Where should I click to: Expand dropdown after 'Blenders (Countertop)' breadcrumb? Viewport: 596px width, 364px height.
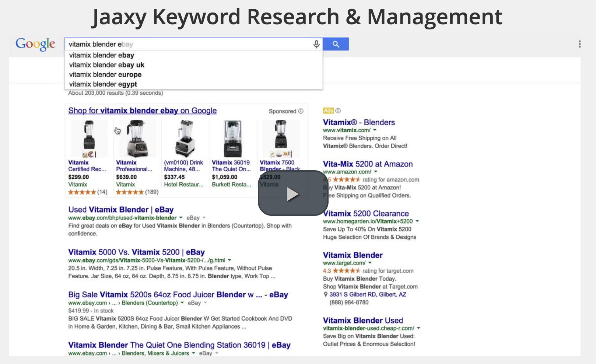coord(182,303)
